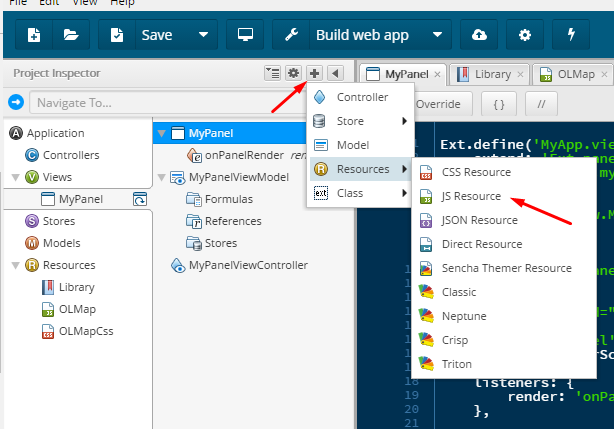614x429 pixels.
Task: Click the preview monitor icon
Action: tap(245, 35)
